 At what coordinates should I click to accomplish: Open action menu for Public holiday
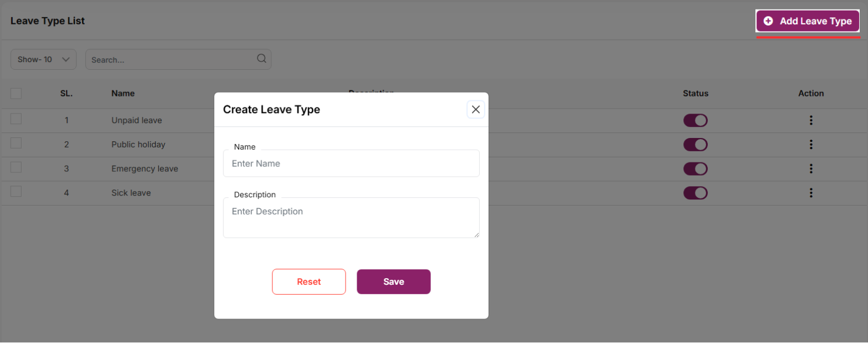click(x=811, y=145)
